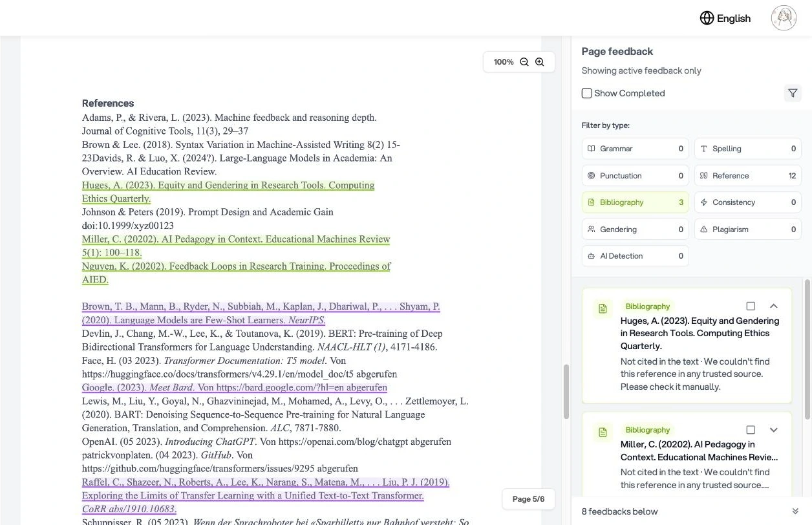Open the English language selector

[x=725, y=18]
